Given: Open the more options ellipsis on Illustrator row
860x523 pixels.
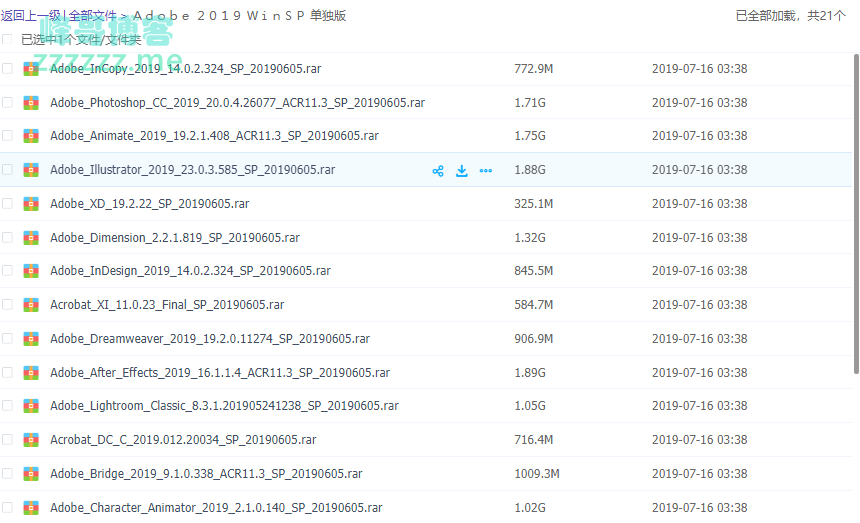Looking at the screenshot, I should click(486, 171).
